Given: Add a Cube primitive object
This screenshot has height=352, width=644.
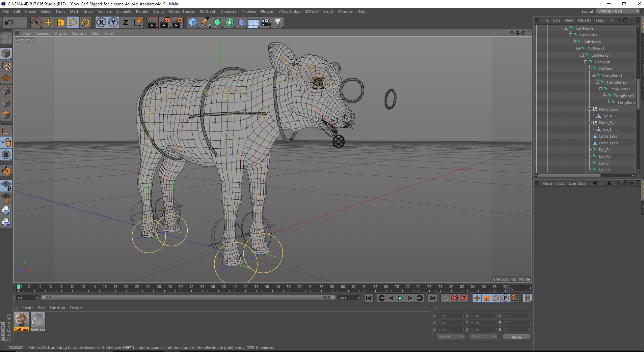Looking at the screenshot, I should pyautogui.click(x=193, y=23).
